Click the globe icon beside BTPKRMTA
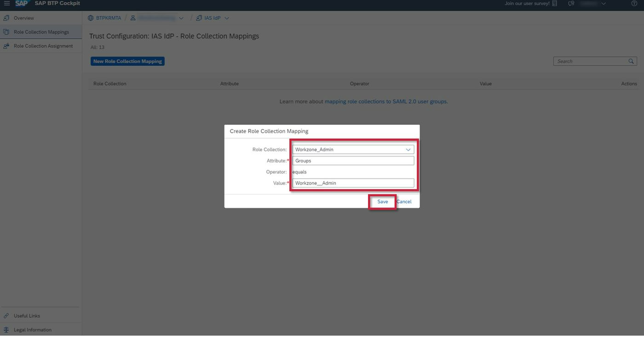This screenshot has height=337, width=644. pyautogui.click(x=91, y=18)
